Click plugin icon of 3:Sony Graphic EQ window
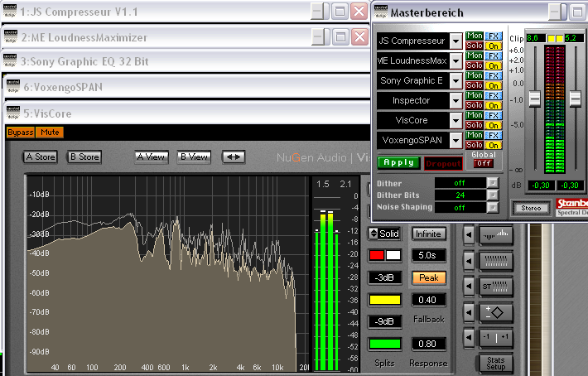The height and width of the screenshot is (376, 588). [10, 60]
